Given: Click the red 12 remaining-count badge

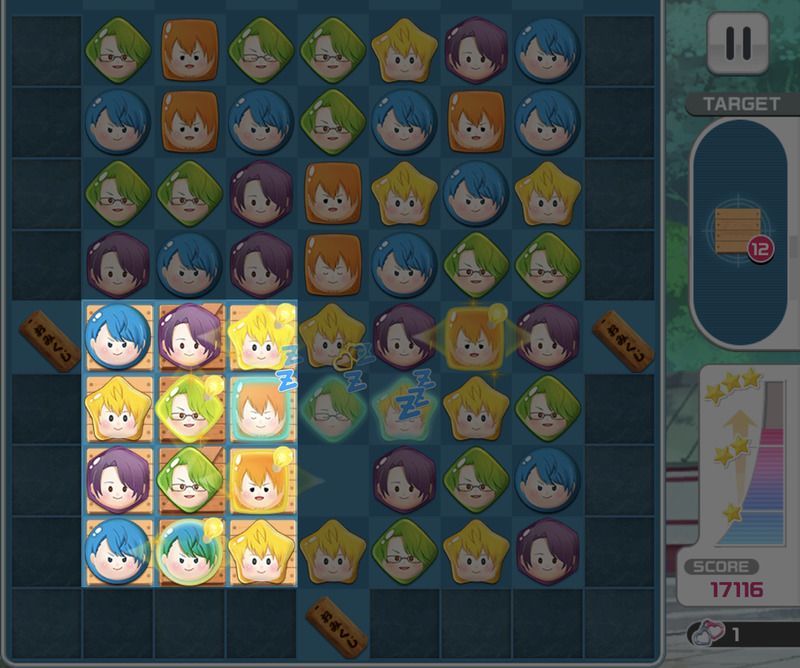Looking at the screenshot, I should 760,249.
